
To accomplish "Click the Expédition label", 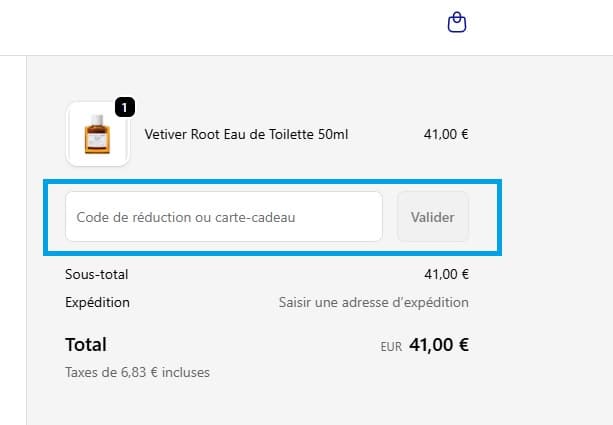I will [x=97, y=303].
